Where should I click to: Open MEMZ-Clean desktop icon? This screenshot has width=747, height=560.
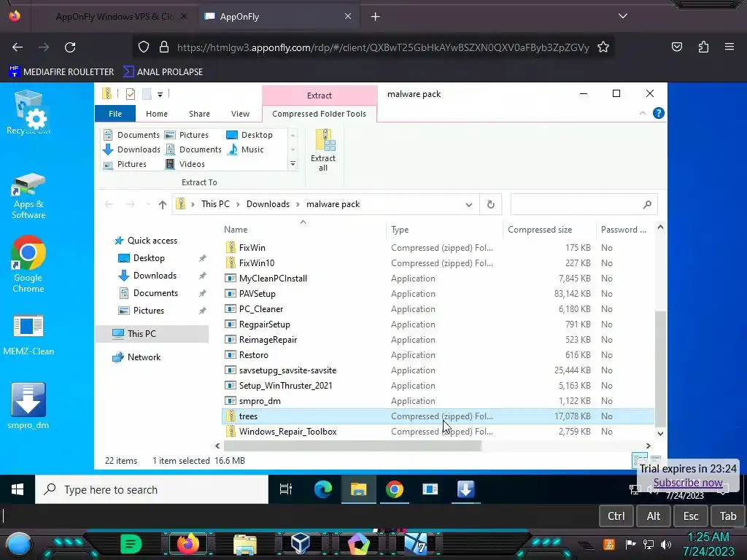(28, 335)
